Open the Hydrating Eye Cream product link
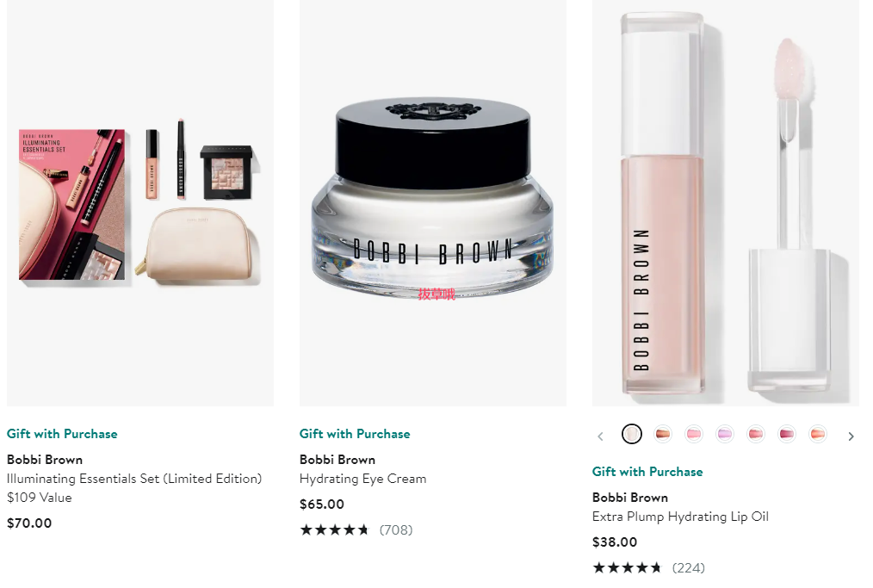This screenshot has height=588, width=873. (x=363, y=479)
